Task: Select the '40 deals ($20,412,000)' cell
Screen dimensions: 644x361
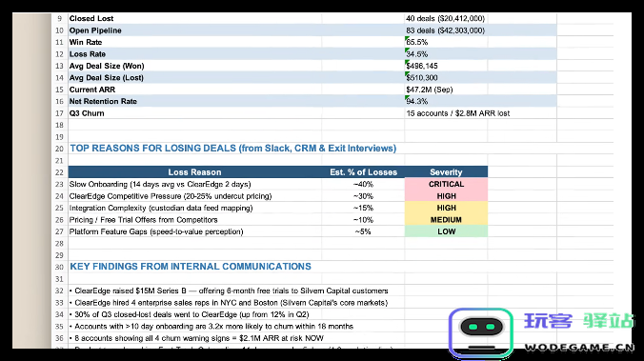Action: pyautogui.click(x=446, y=18)
